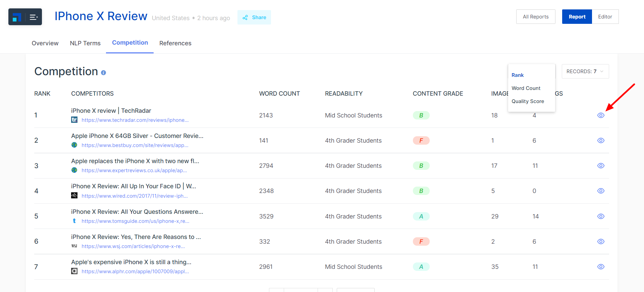Click the Tom's Guide favicon

click(x=74, y=221)
